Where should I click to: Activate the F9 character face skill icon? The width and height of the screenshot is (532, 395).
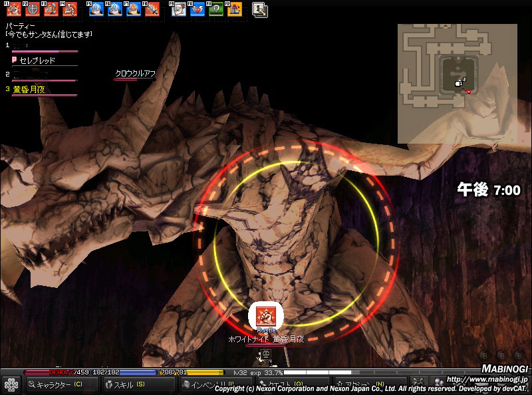pyautogui.click(x=178, y=9)
